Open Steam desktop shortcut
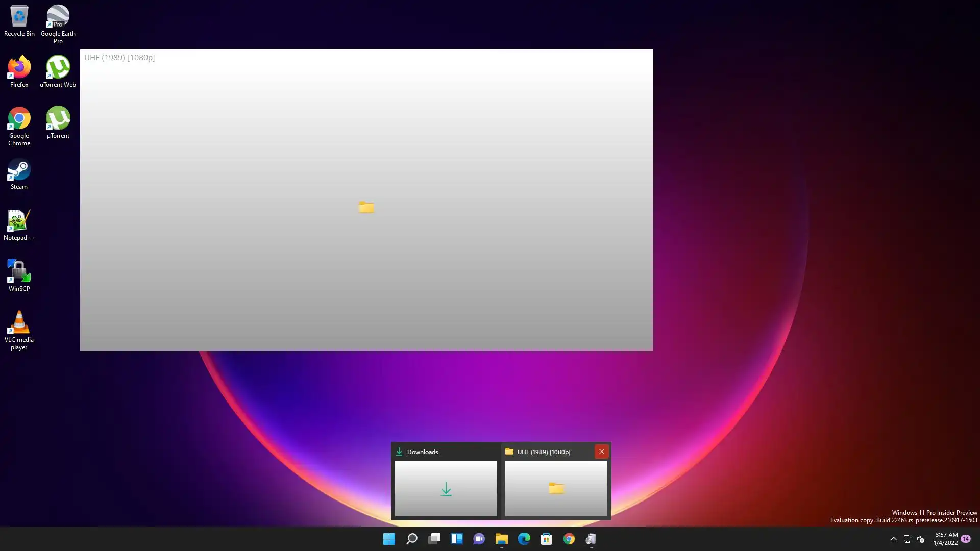The width and height of the screenshot is (980, 551). [19, 173]
